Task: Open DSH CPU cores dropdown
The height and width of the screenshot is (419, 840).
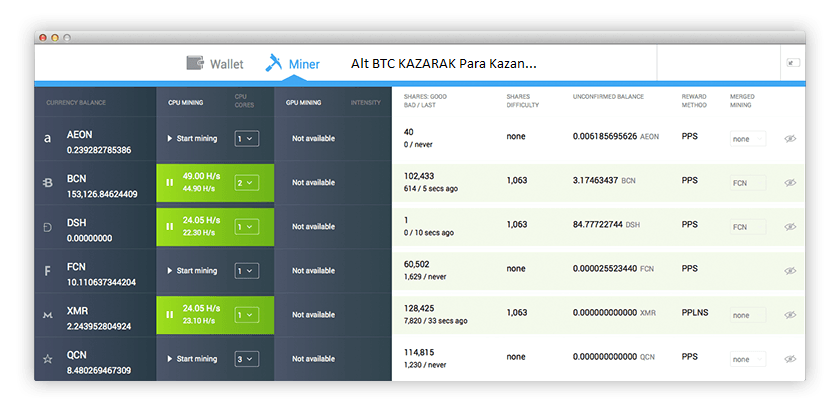Action: point(247,227)
